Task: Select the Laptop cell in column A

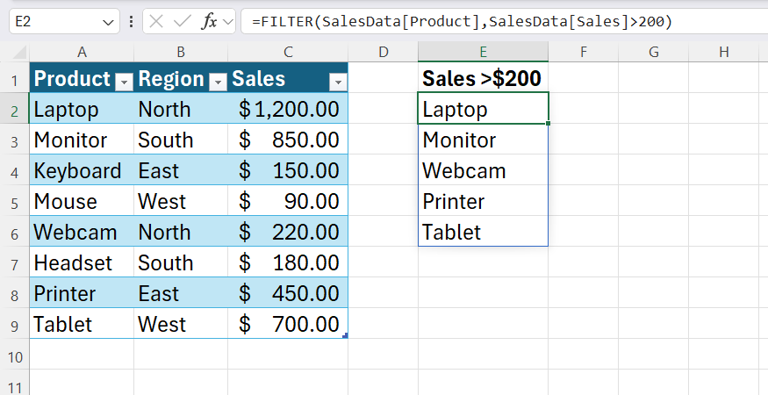Action: pos(81,109)
